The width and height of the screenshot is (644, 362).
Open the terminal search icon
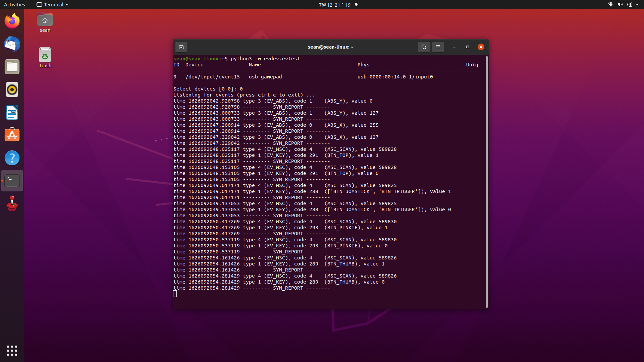(x=424, y=47)
